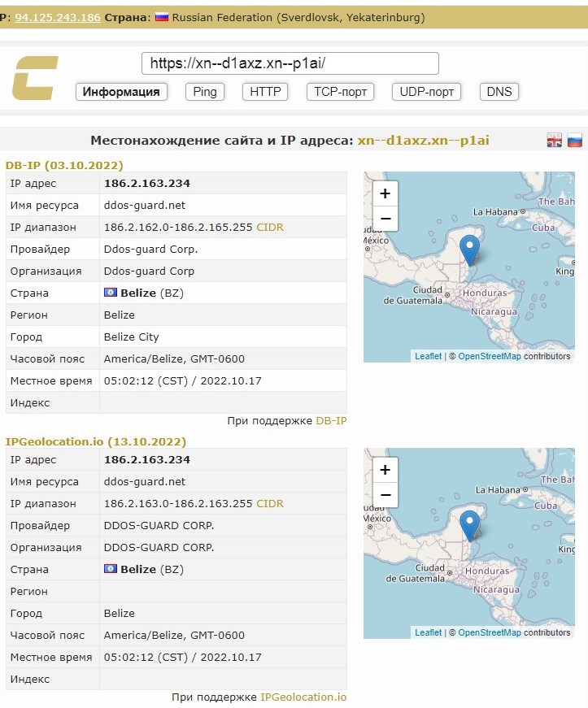This screenshot has height=708, width=588.
Task: Click the location pin on IPGeolocation map
Action: (469, 524)
